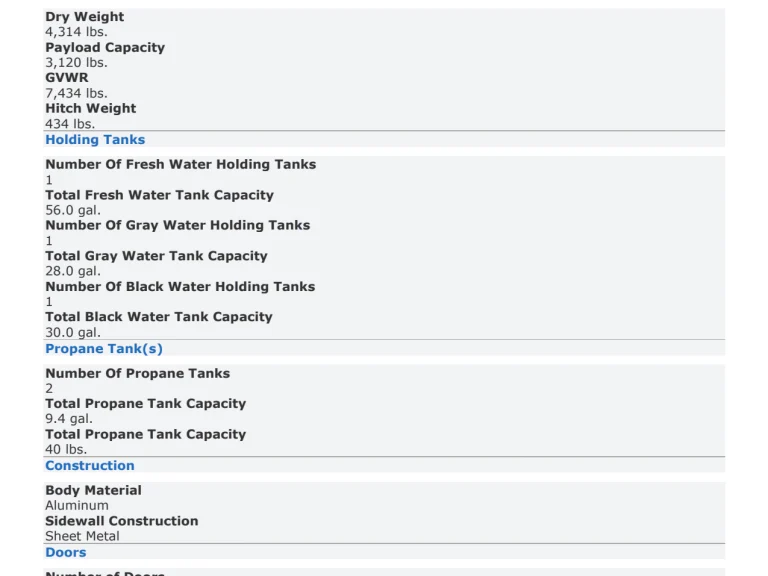Click the 4,314 lbs. dry weight value

76,32
